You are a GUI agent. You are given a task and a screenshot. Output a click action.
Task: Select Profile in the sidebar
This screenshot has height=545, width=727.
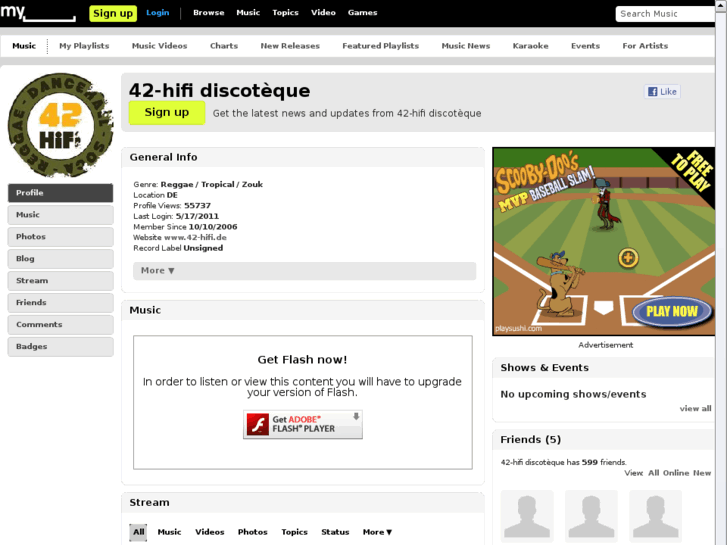(60, 193)
